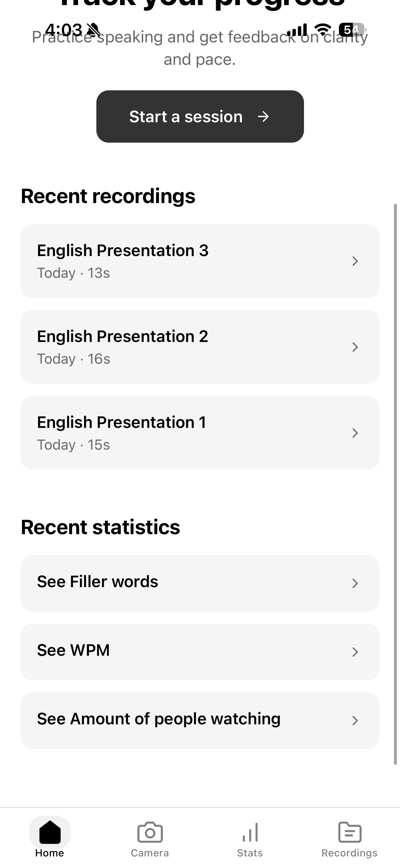Expand English Presentation 3 chevron
Image resolution: width=400 pixels, height=868 pixels.
pyautogui.click(x=355, y=261)
